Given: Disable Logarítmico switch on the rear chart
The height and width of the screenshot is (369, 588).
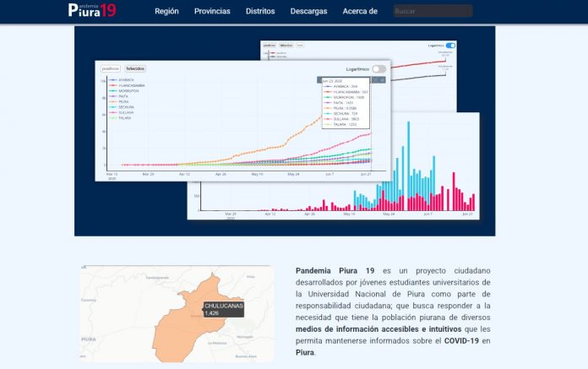Looking at the screenshot, I should pos(450,46).
